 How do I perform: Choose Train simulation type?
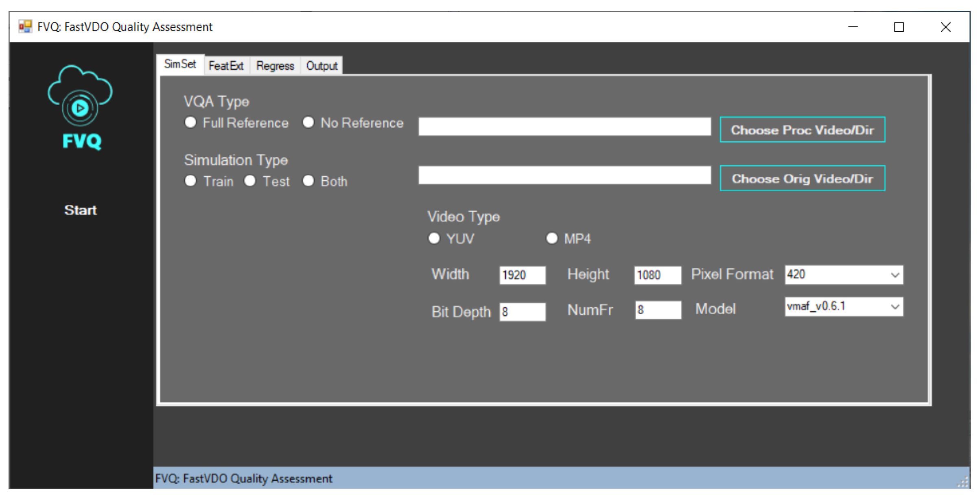point(190,181)
